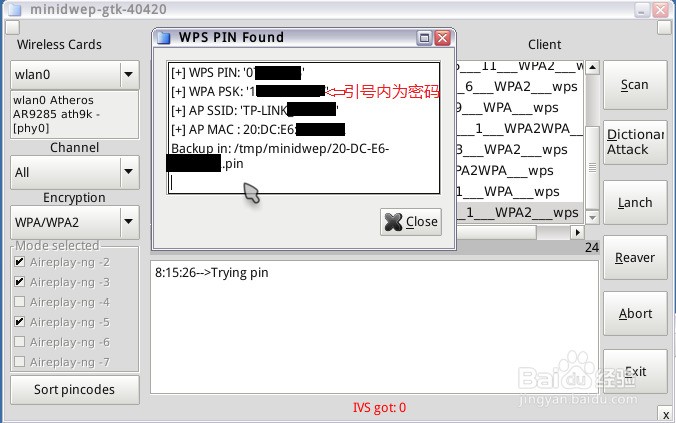Click the Scan button

635,85
